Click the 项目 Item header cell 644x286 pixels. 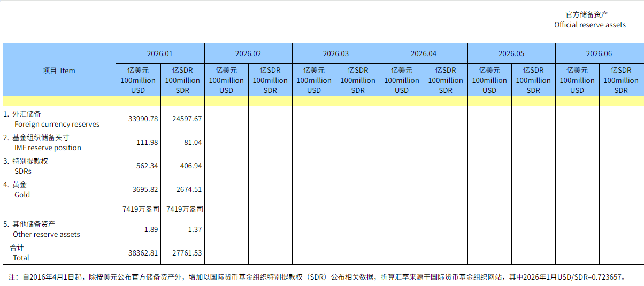tap(59, 71)
